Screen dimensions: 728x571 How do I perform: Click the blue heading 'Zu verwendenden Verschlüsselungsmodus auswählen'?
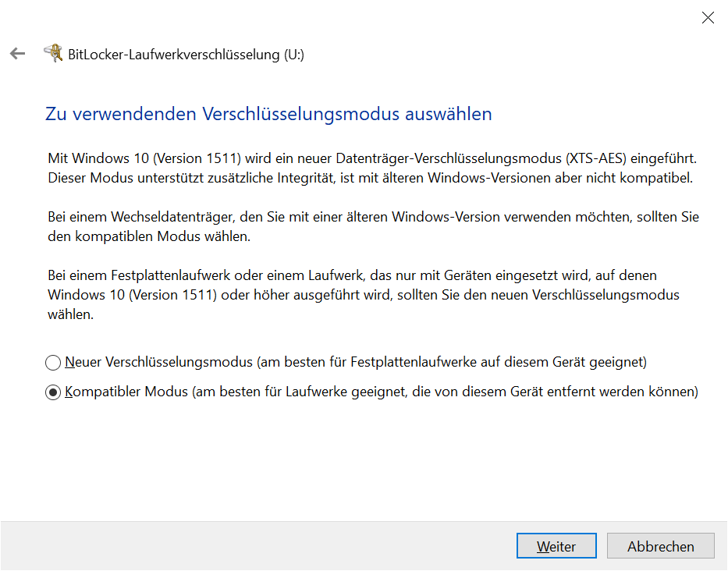tap(269, 114)
